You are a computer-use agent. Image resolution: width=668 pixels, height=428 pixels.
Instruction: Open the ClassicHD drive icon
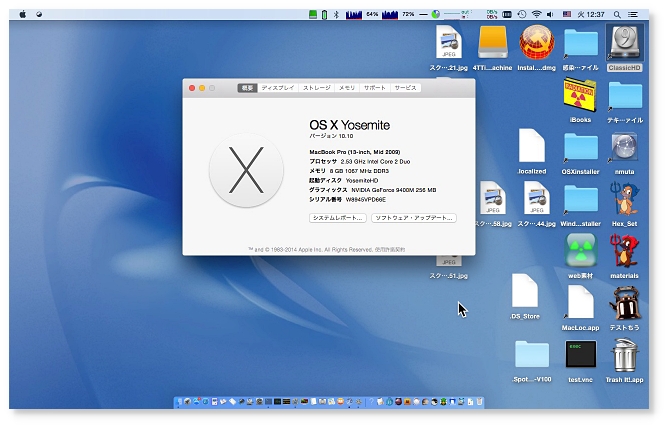624,43
